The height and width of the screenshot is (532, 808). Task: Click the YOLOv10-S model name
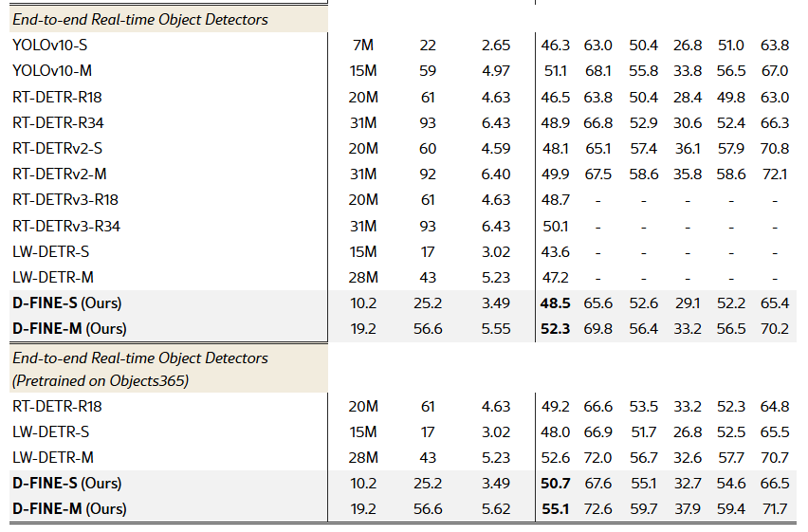(50, 46)
